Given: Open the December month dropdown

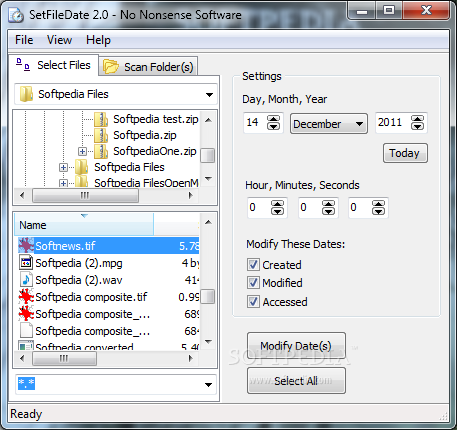Looking at the screenshot, I should pyautogui.click(x=329, y=124).
